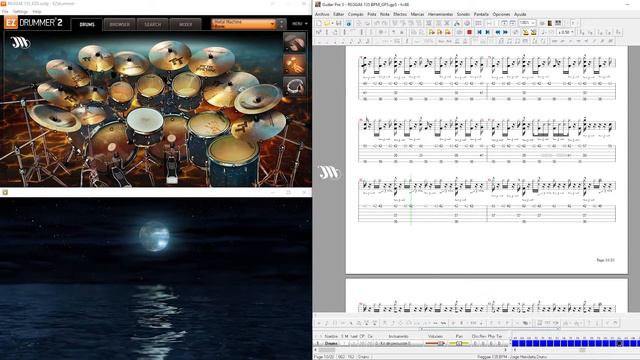This screenshot has width=640, height=360.
Task: Jump to first bar in Guitar Pro
Action: coord(480,32)
